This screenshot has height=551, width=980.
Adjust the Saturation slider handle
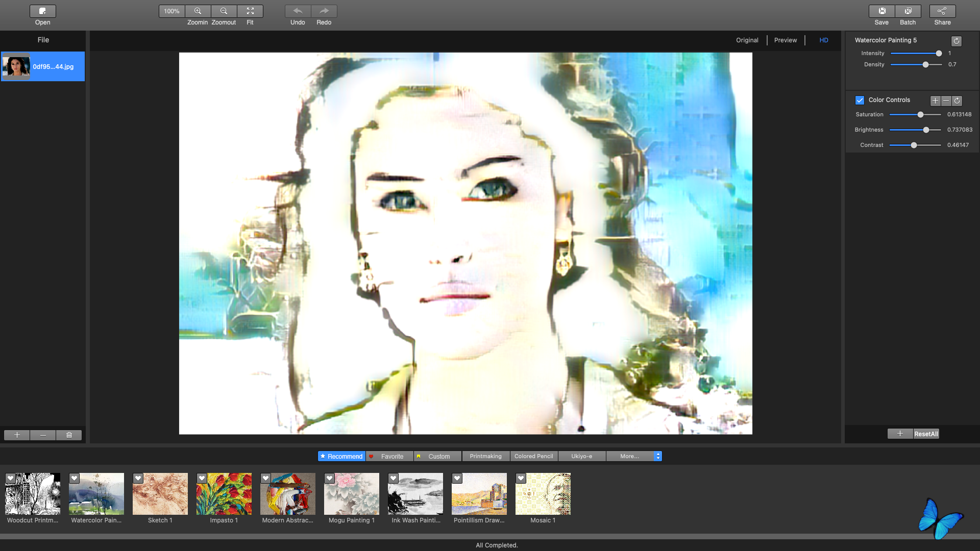[x=920, y=115]
